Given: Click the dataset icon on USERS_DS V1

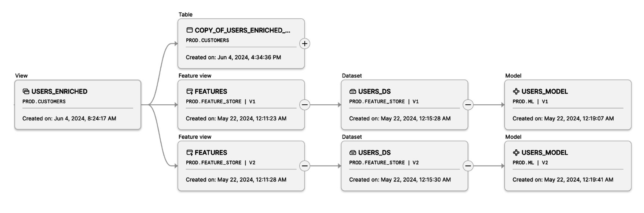Looking at the screenshot, I should pos(352,91).
